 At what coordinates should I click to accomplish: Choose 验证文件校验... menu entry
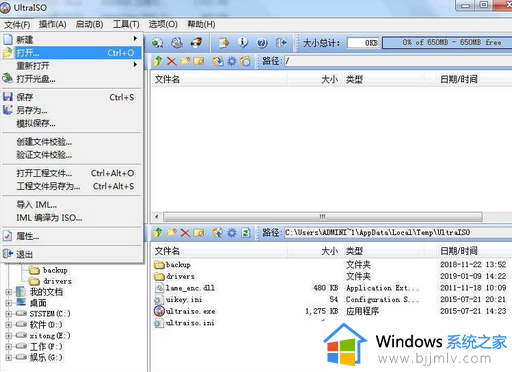(72, 155)
